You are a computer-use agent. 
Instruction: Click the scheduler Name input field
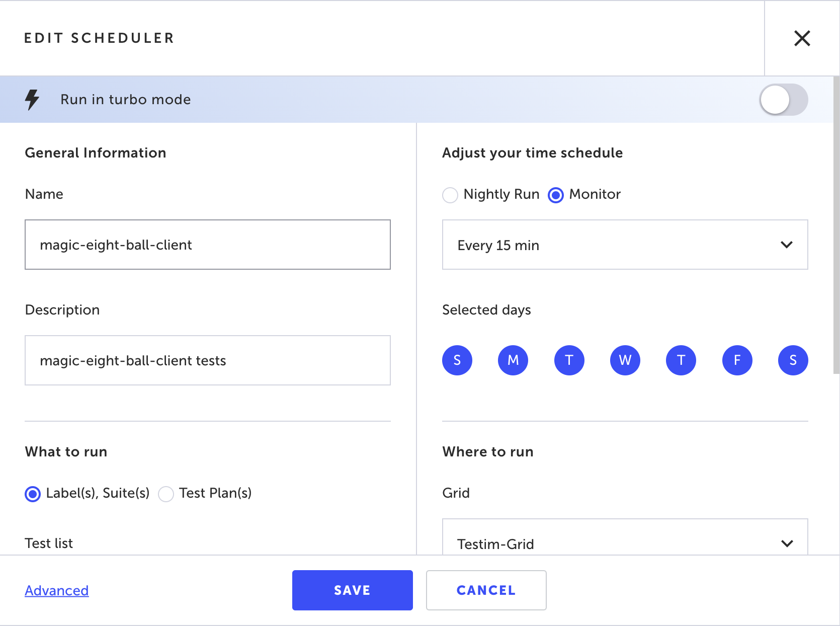(208, 245)
